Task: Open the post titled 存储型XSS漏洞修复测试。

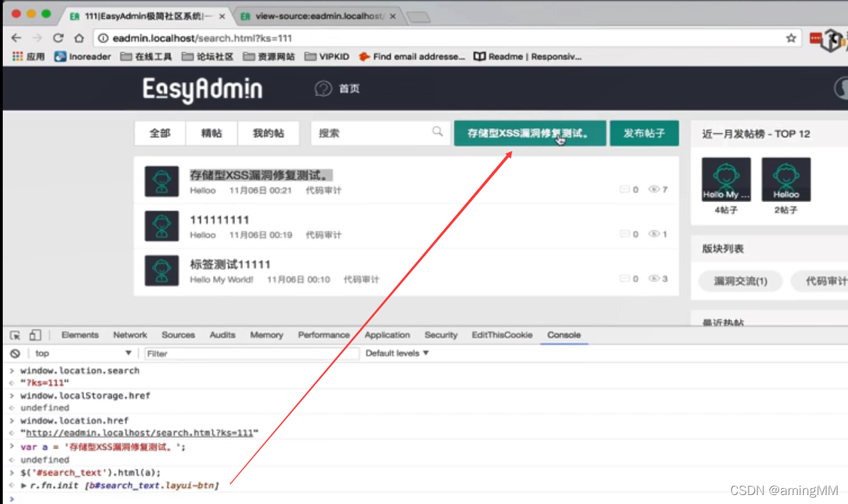Action: click(261, 176)
